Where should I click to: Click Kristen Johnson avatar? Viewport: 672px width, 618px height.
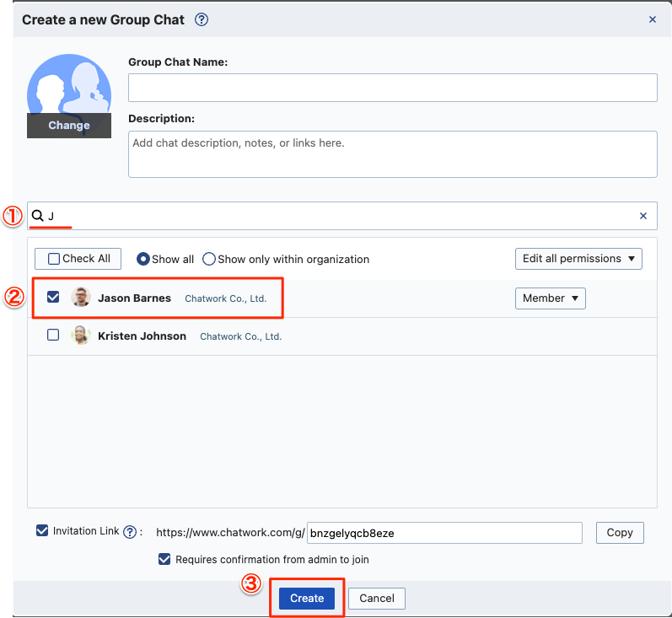tap(81, 336)
